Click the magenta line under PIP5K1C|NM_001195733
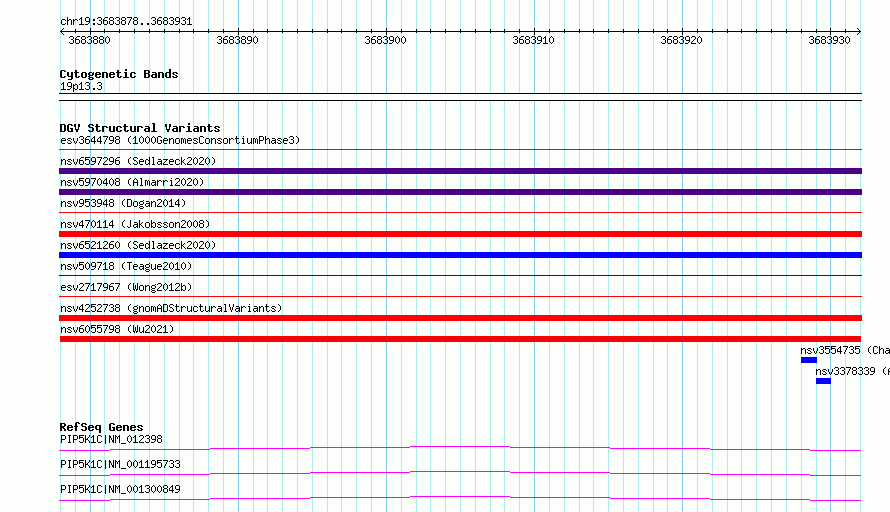 click(x=460, y=473)
